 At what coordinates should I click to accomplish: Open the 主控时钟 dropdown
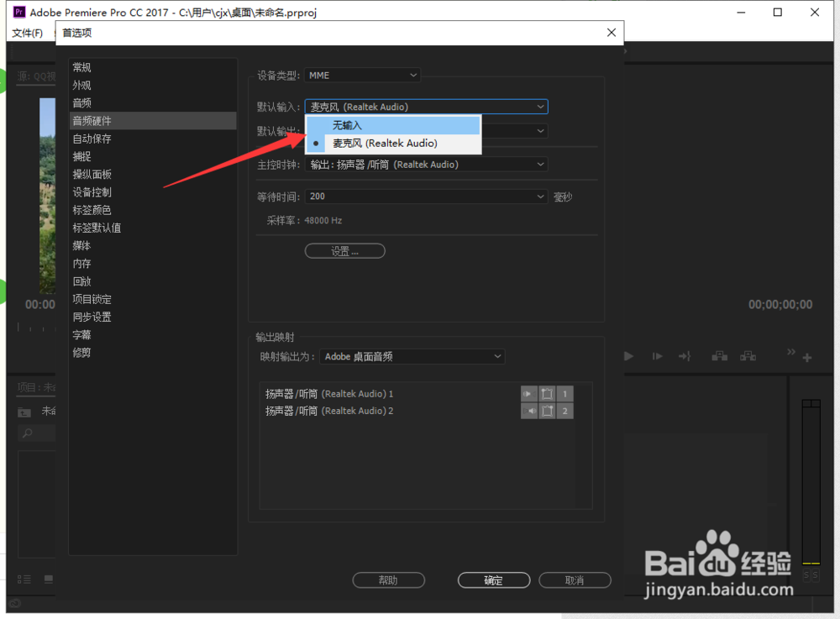[x=427, y=165]
